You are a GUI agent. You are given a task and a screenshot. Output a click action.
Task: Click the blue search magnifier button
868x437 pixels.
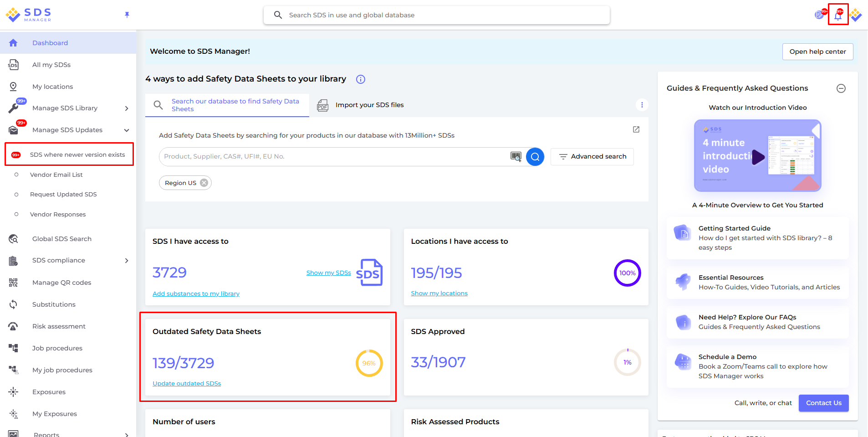(x=535, y=157)
